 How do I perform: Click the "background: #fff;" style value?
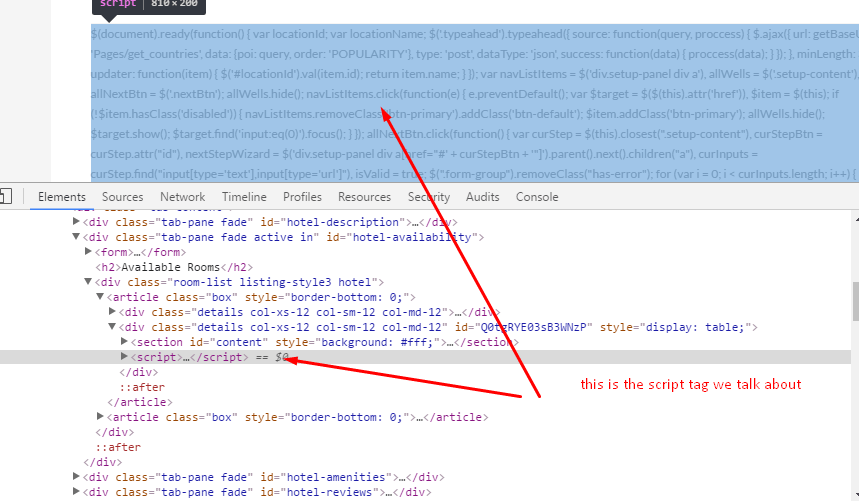point(377,342)
